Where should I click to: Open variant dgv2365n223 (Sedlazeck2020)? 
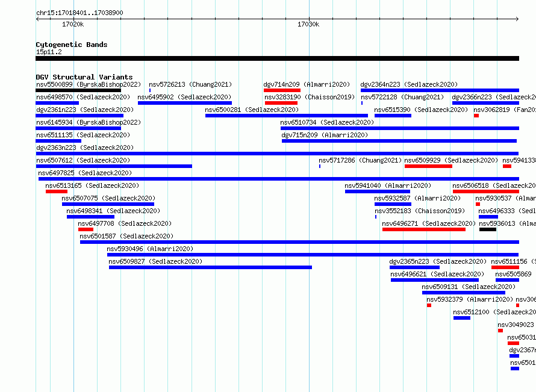point(438,261)
